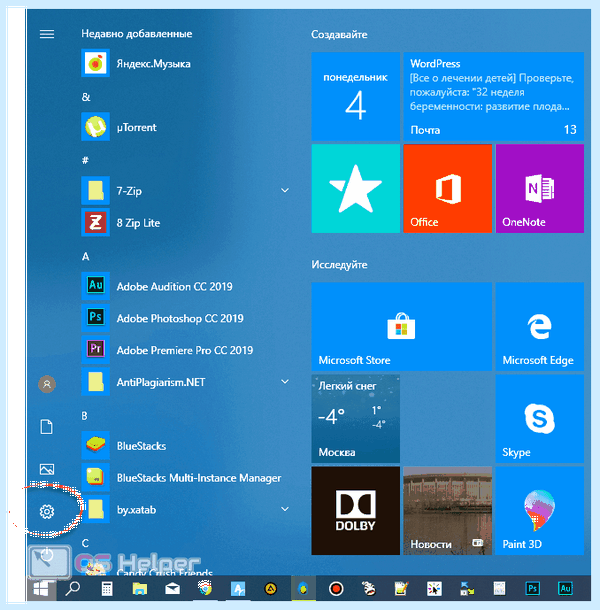600x610 pixels.
Task: Open the OneNote tile
Action: click(540, 189)
